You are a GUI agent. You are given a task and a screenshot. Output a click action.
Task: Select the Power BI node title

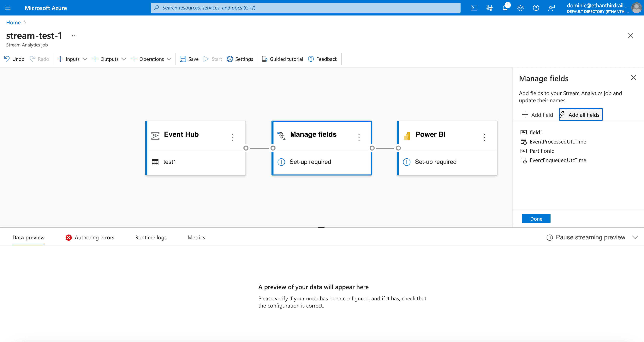tap(431, 134)
